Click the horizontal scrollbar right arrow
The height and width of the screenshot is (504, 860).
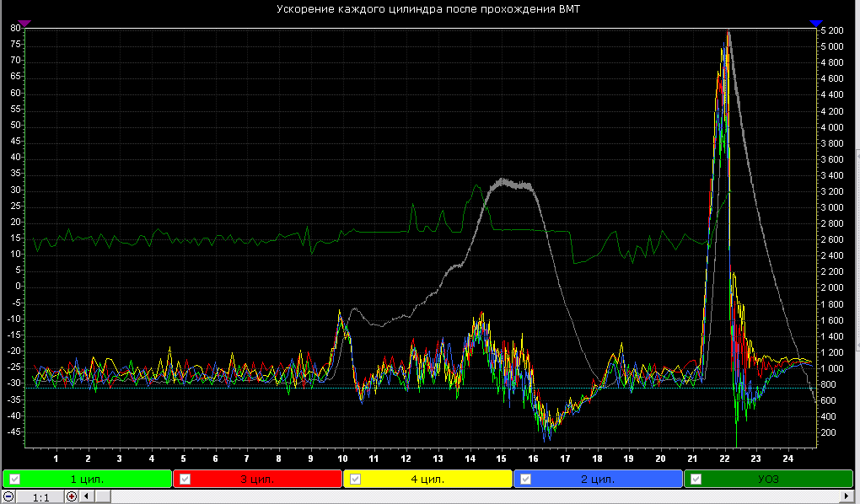[847, 497]
